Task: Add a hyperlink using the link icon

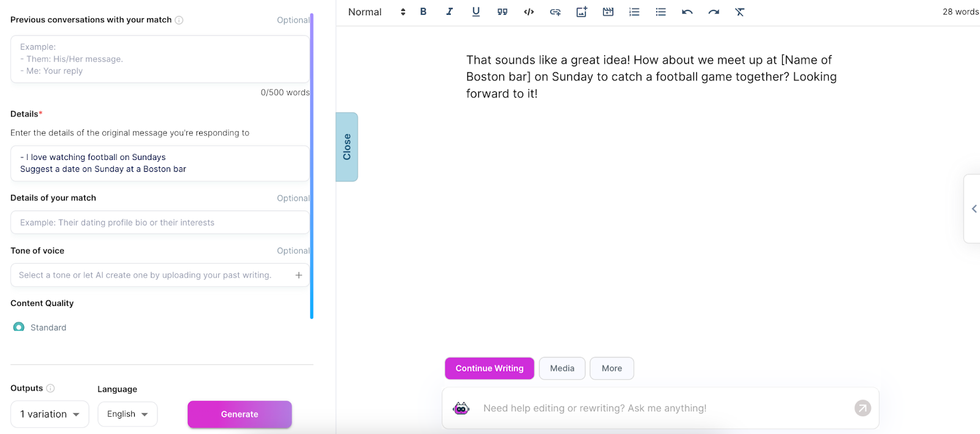Action: [555, 12]
